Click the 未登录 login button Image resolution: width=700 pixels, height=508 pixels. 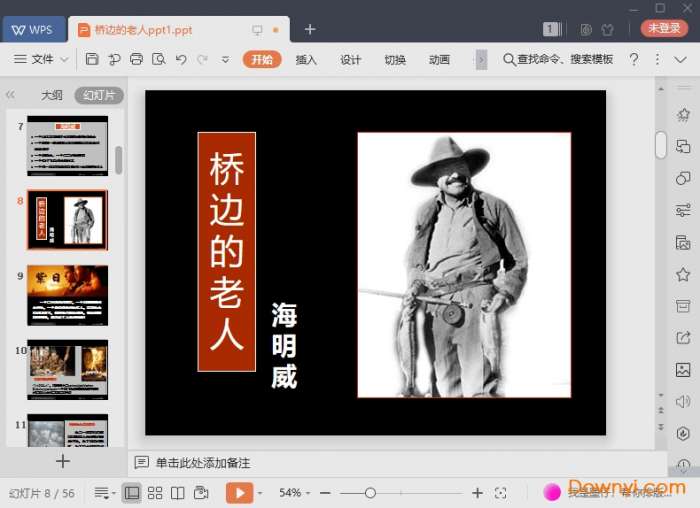pos(664,29)
